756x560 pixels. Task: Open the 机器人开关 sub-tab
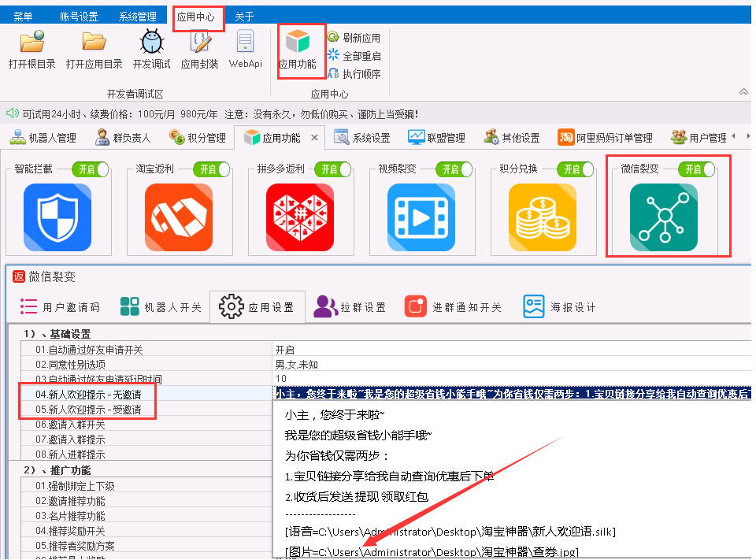coord(161,306)
